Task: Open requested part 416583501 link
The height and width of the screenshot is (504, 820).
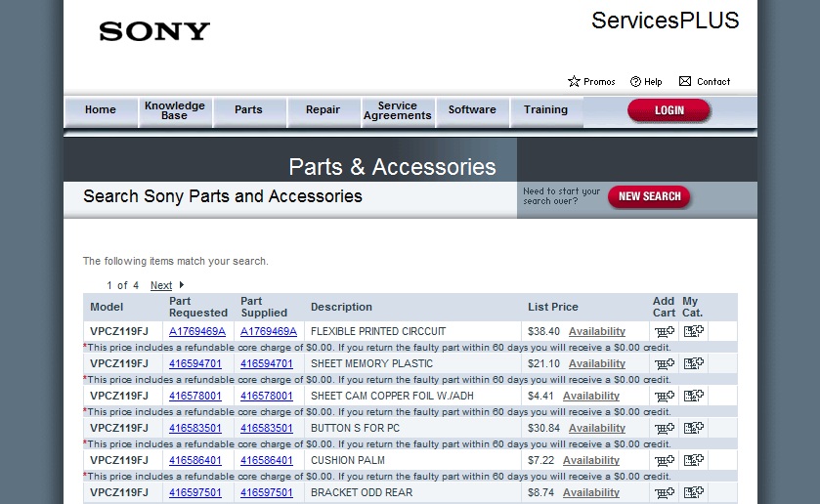Action: pos(195,428)
